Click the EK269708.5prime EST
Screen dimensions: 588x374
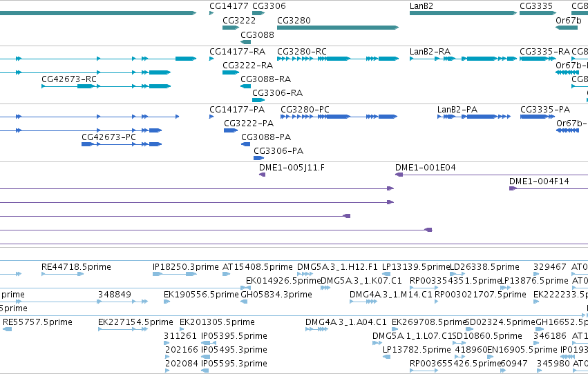point(395,329)
